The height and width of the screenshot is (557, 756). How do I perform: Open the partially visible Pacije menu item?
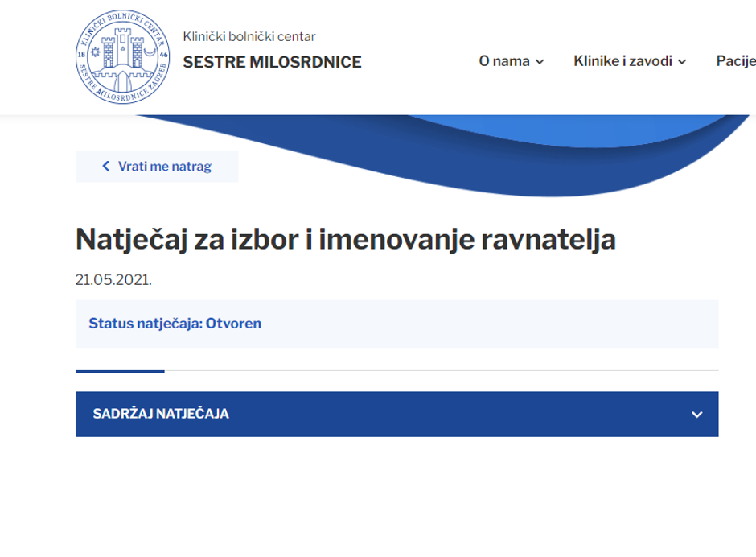click(x=735, y=61)
